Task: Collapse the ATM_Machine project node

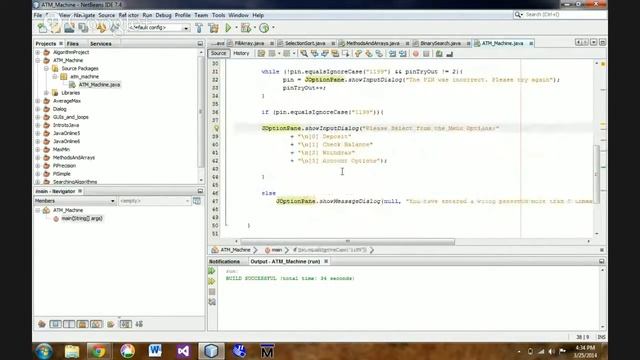Action: (x=38, y=60)
